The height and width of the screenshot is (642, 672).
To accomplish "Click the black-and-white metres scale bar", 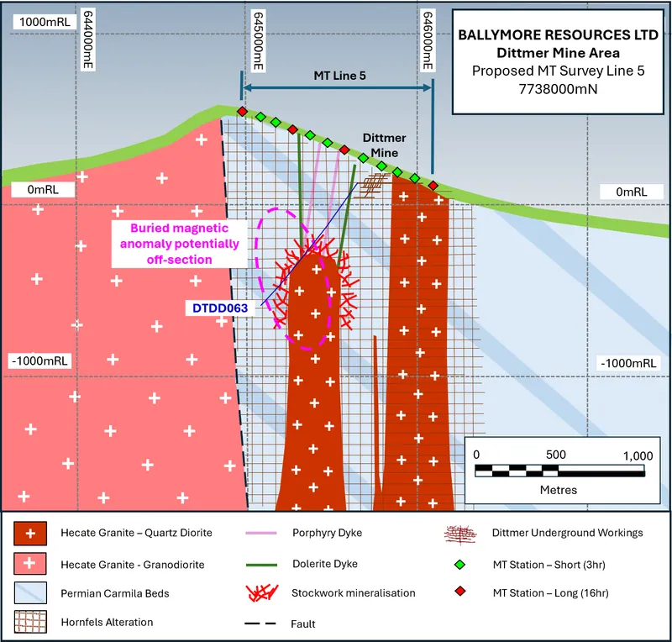I will 559,471.
